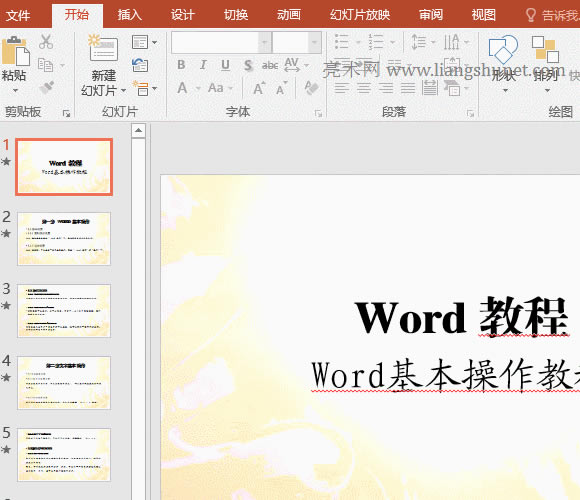This screenshot has height=500, width=580.
Task: Select slide 4 thumbnail
Action: (x=64, y=383)
